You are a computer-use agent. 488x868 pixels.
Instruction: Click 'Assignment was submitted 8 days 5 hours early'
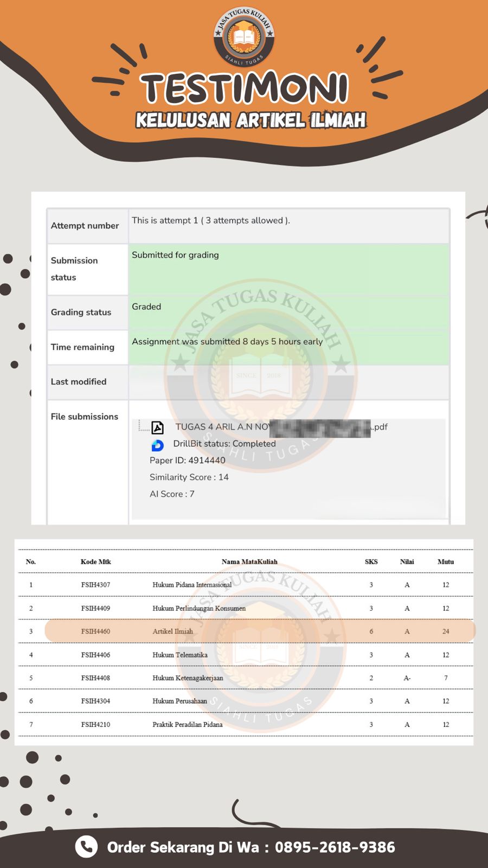click(227, 341)
